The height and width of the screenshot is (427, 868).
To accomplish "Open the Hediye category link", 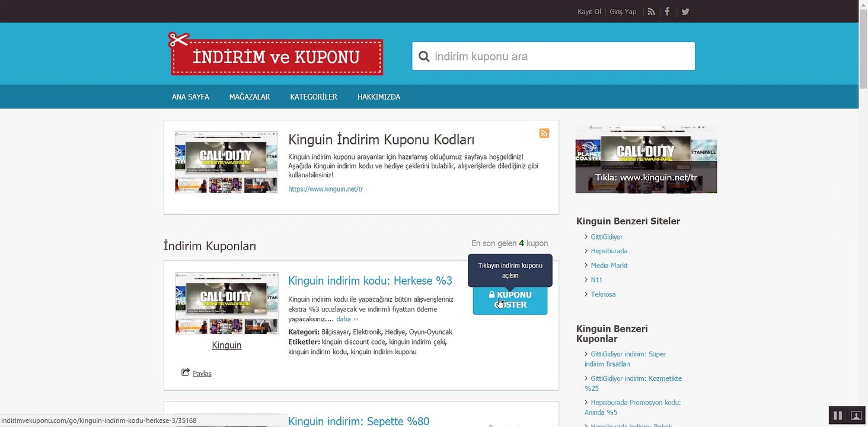I will tap(395, 332).
